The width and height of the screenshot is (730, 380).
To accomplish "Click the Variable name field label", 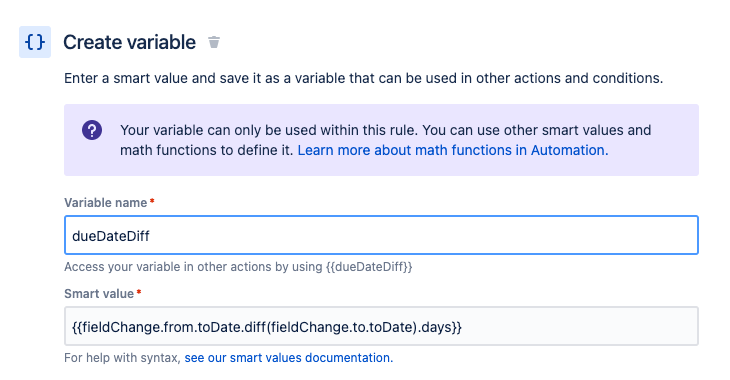I will click(x=106, y=203).
